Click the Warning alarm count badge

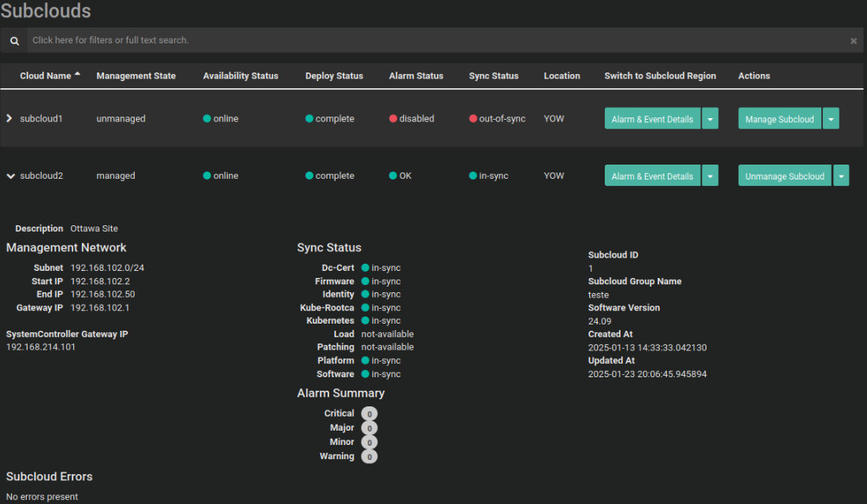[369, 457]
